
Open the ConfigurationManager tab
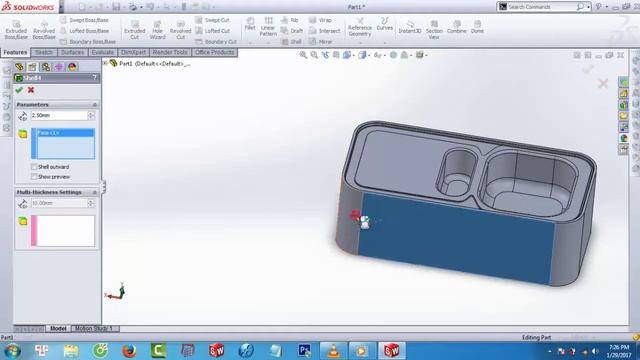point(46,67)
